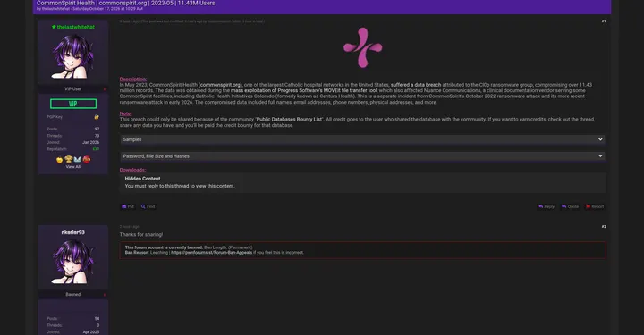The width and height of the screenshot is (644, 335).
Task: Open post #1 permalink
Action: (604, 21)
